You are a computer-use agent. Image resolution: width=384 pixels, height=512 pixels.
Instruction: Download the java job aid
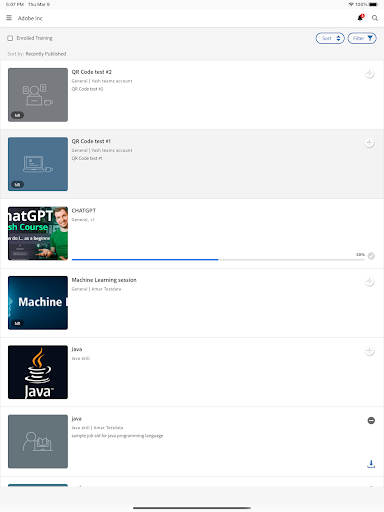(x=371, y=464)
